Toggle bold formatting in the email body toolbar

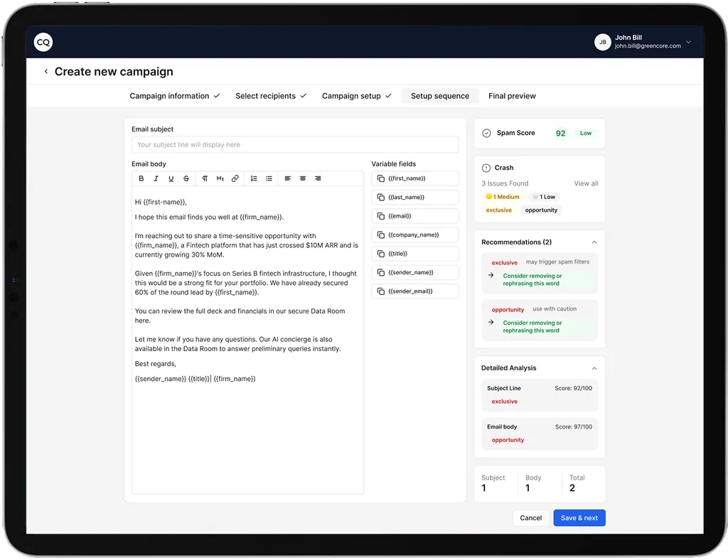click(x=141, y=178)
